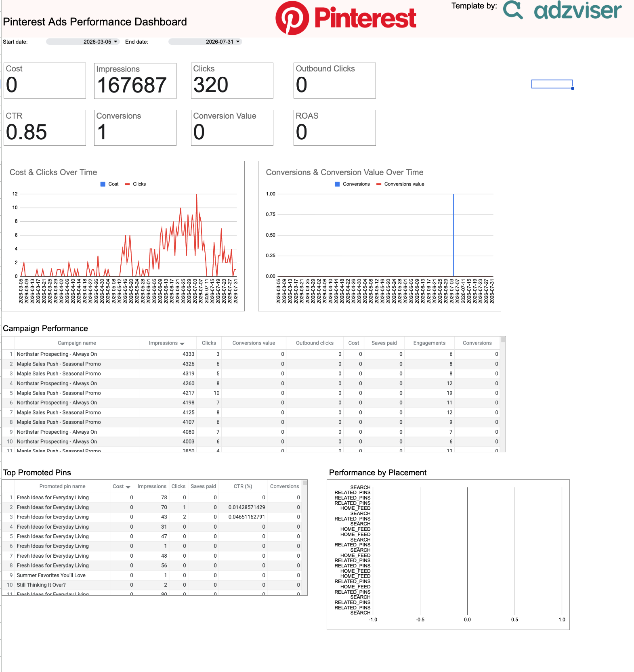Click impressions value 4326

click(x=188, y=364)
